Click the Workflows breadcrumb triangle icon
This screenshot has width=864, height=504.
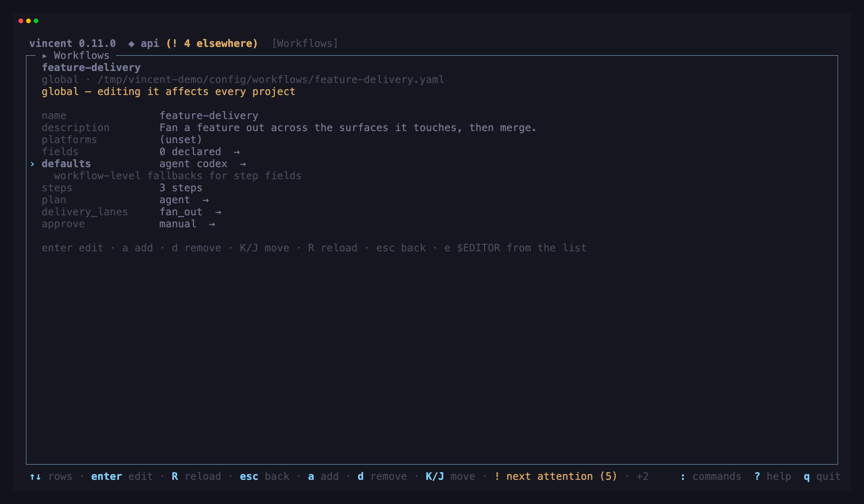(45, 56)
